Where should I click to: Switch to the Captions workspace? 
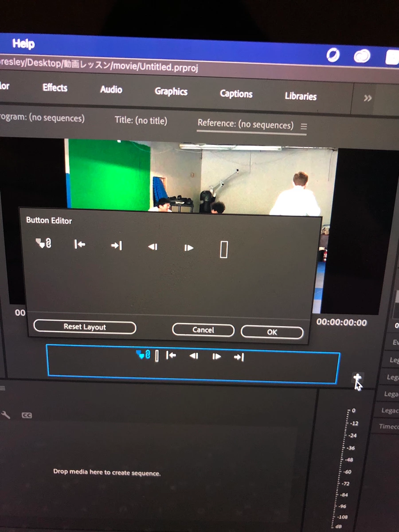pos(236,94)
